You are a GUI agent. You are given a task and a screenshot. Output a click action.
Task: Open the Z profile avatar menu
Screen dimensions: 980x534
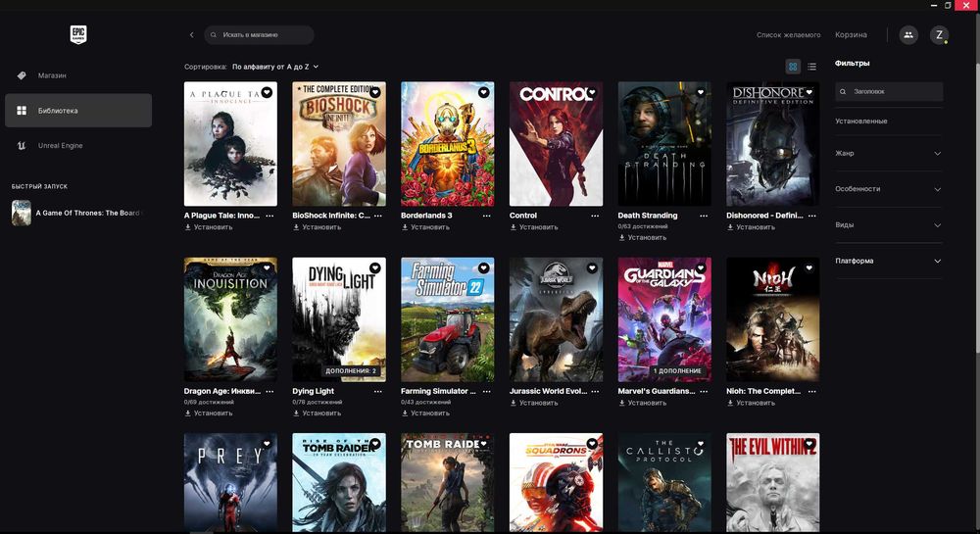[939, 35]
